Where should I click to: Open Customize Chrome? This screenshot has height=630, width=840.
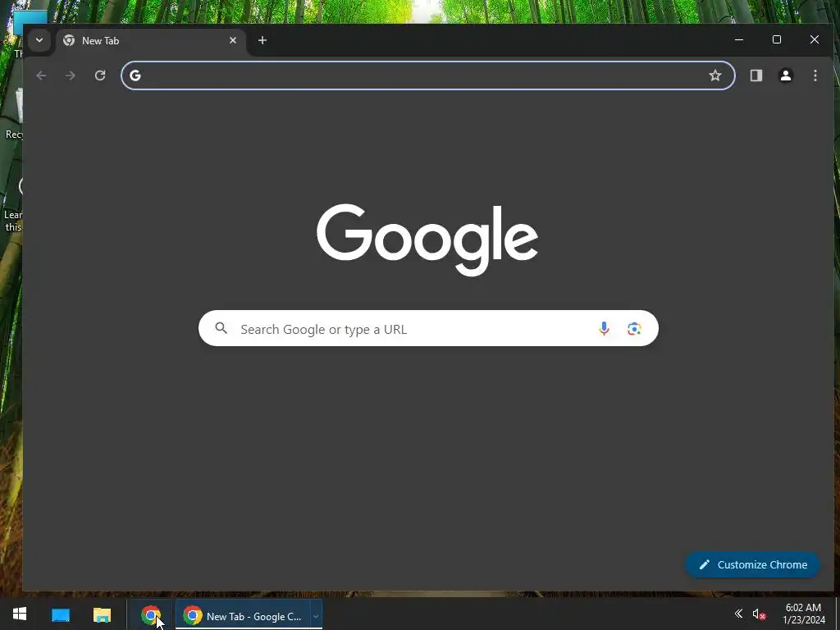pos(753,564)
